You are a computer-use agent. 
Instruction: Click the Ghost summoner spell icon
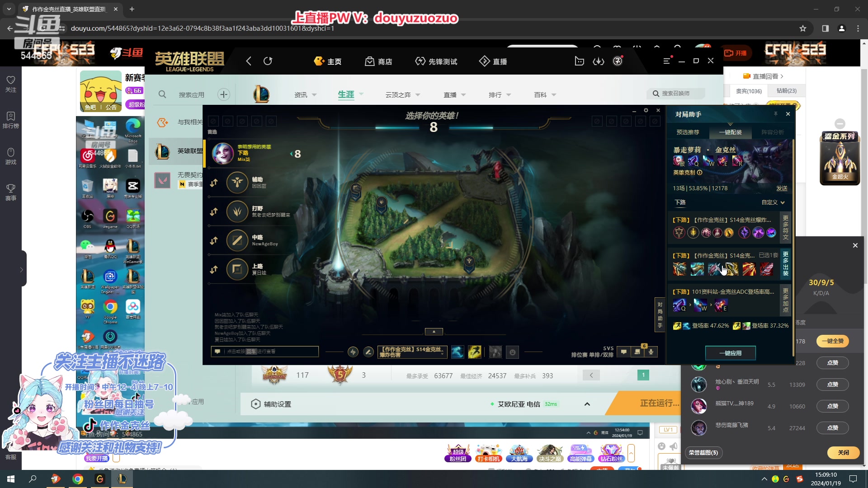[458, 352]
